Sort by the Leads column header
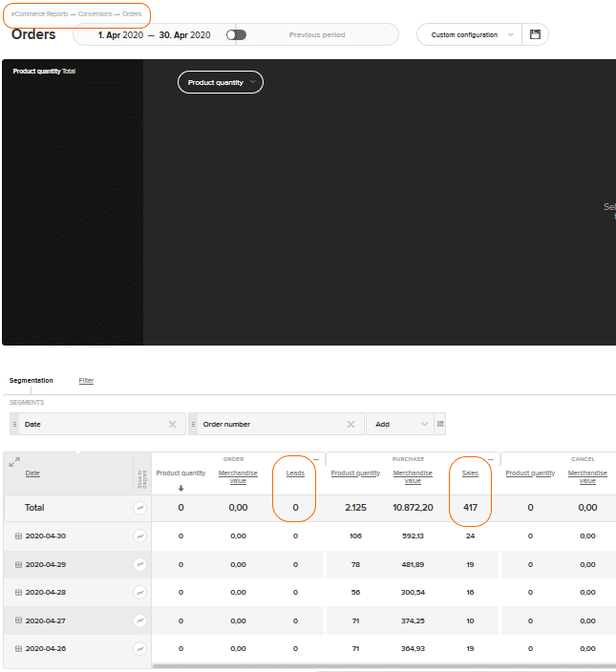The width and height of the screenshot is (616, 672). [x=295, y=473]
